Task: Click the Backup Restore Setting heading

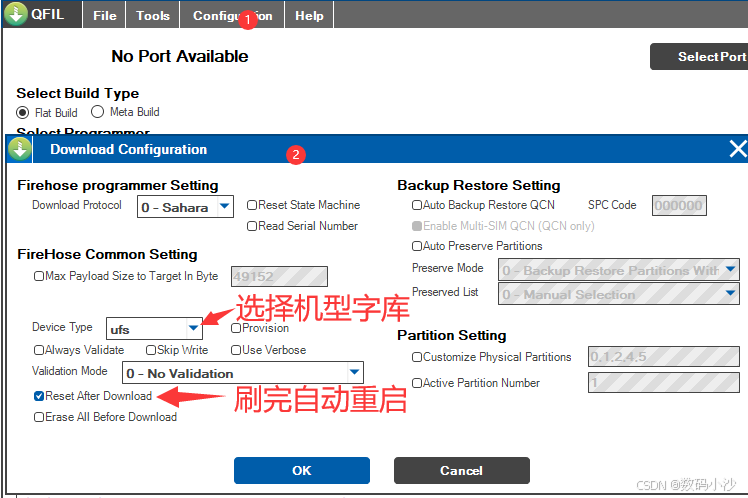Action: point(478,185)
